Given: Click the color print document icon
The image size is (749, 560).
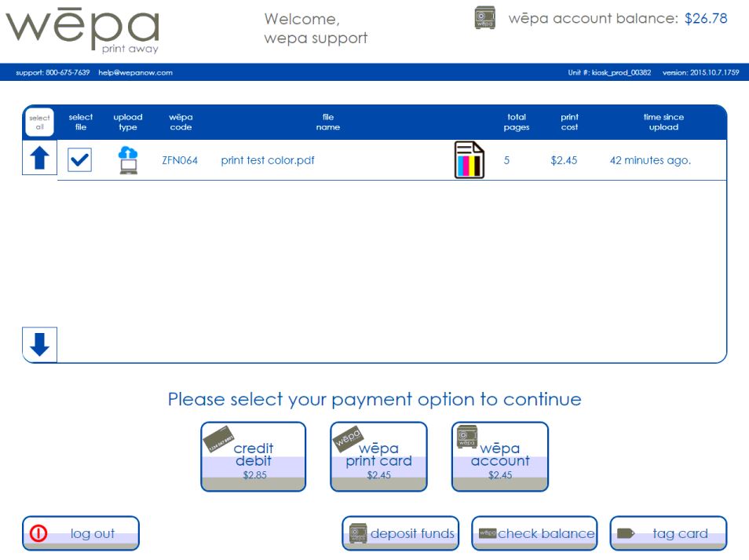Looking at the screenshot, I should 469,158.
